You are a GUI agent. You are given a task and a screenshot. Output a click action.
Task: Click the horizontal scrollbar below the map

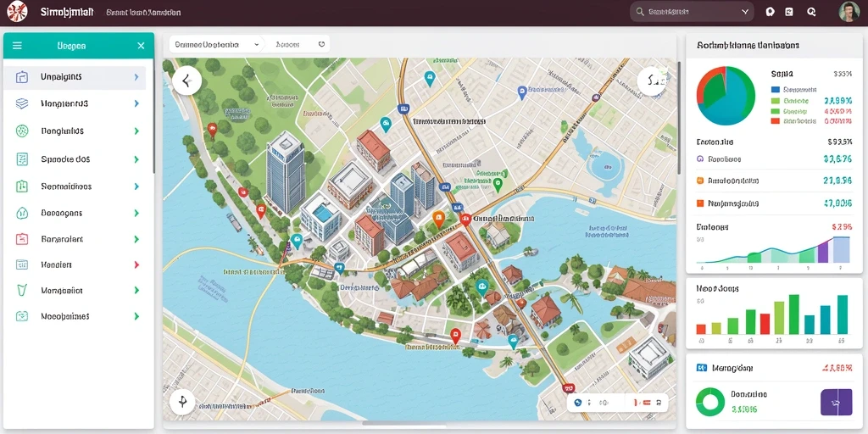(x=404, y=423)
